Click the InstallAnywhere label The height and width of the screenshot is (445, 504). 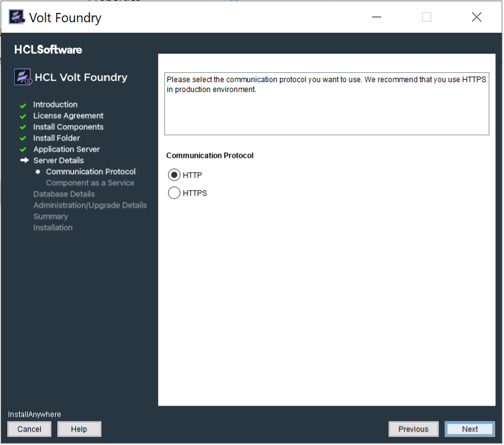(x=35, y=415)
